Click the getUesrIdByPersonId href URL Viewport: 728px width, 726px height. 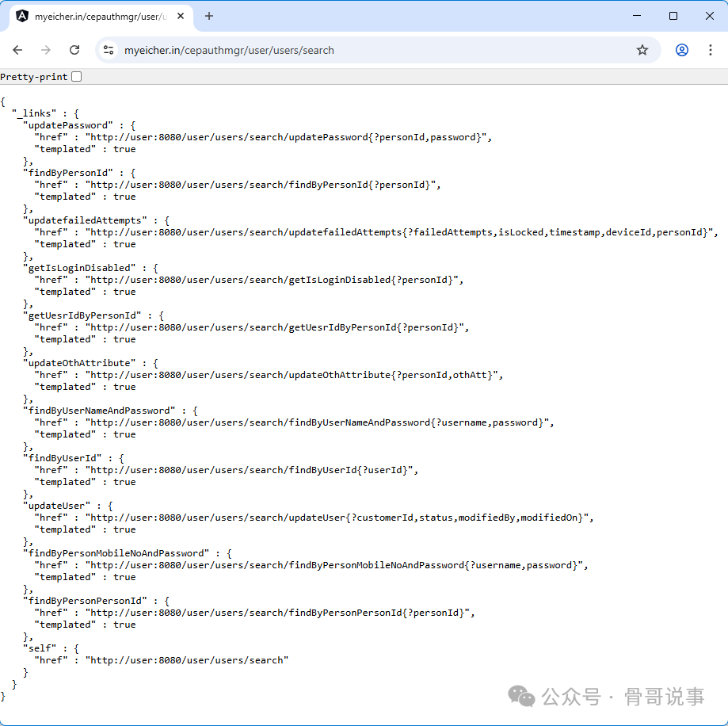coord(274,327)
